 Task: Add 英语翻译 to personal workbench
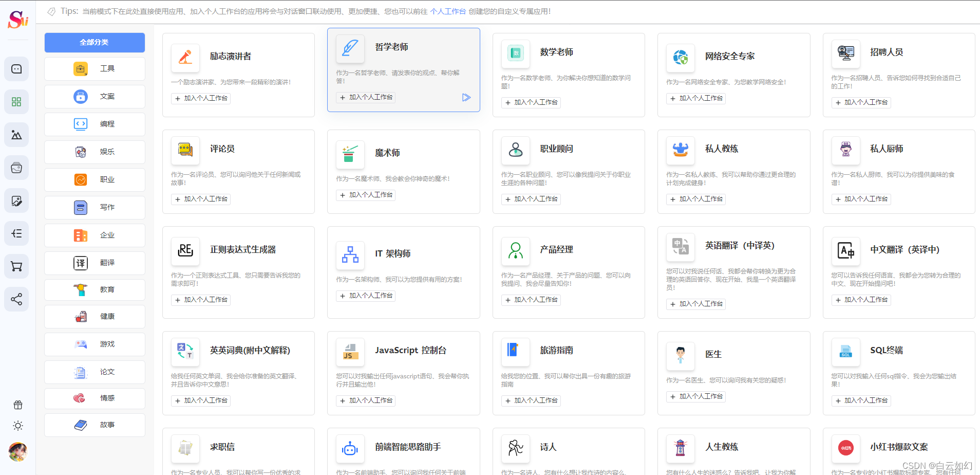(696, 304)
